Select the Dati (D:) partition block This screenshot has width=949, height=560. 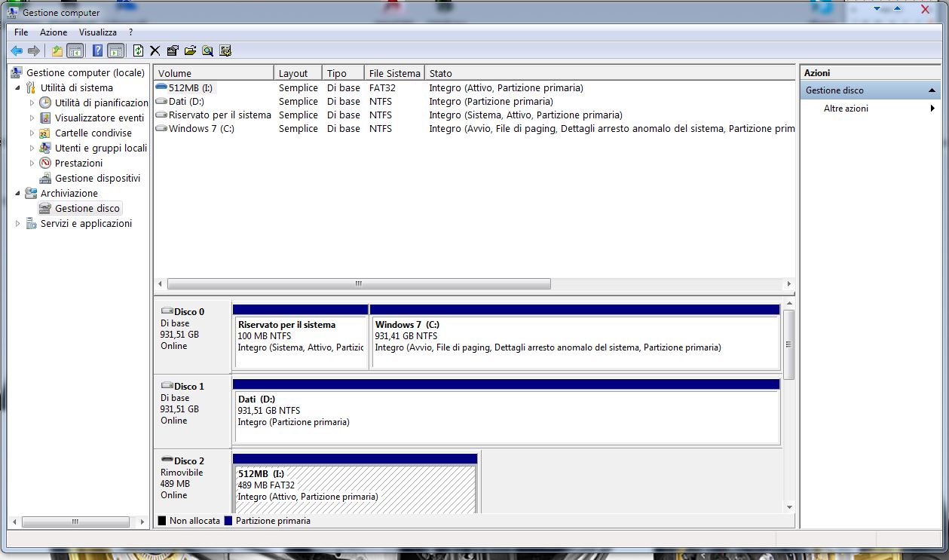pos(505,416)
